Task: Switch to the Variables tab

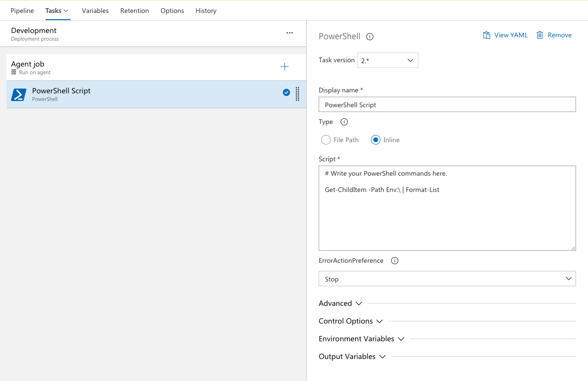Action: tap(95, 11)
